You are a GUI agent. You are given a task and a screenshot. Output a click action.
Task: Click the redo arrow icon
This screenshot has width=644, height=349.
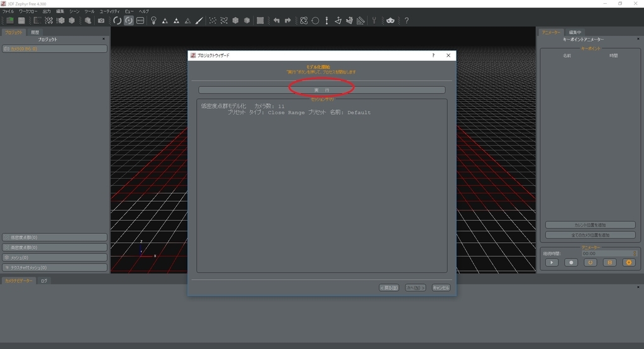pos(287,21)
